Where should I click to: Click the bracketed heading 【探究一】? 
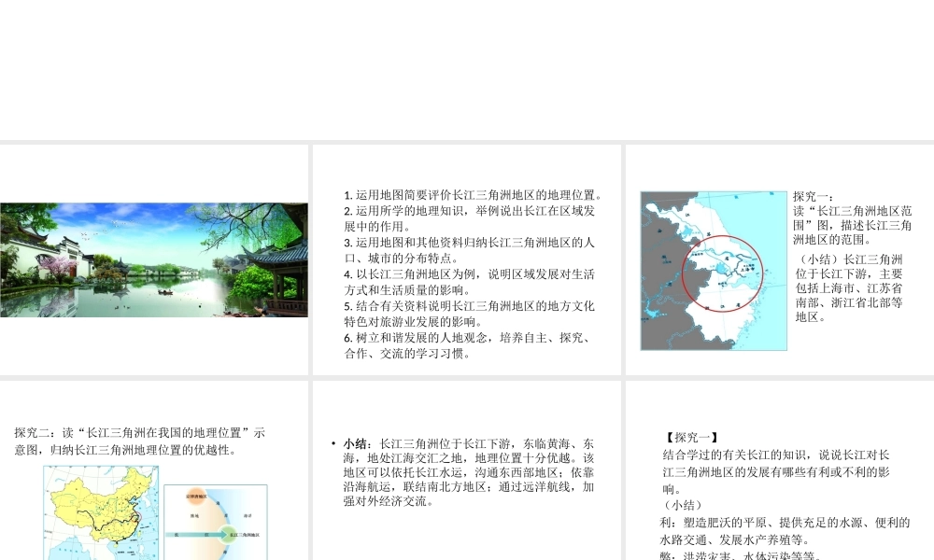(691, 438)
